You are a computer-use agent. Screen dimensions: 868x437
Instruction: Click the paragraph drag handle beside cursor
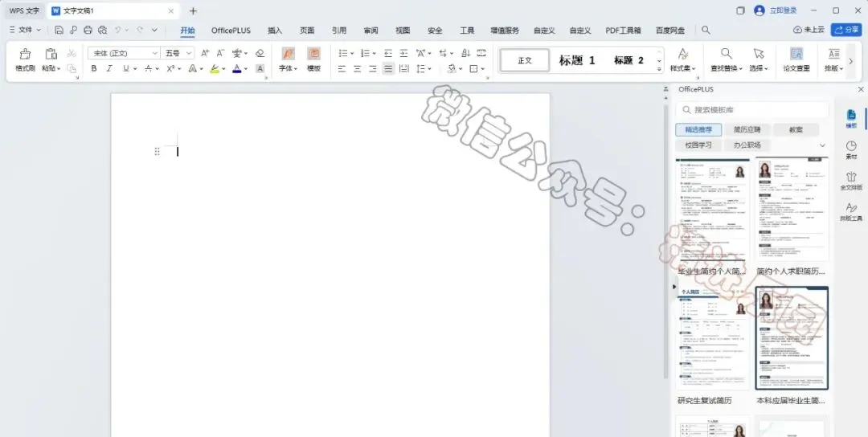[x=158, y=152]
